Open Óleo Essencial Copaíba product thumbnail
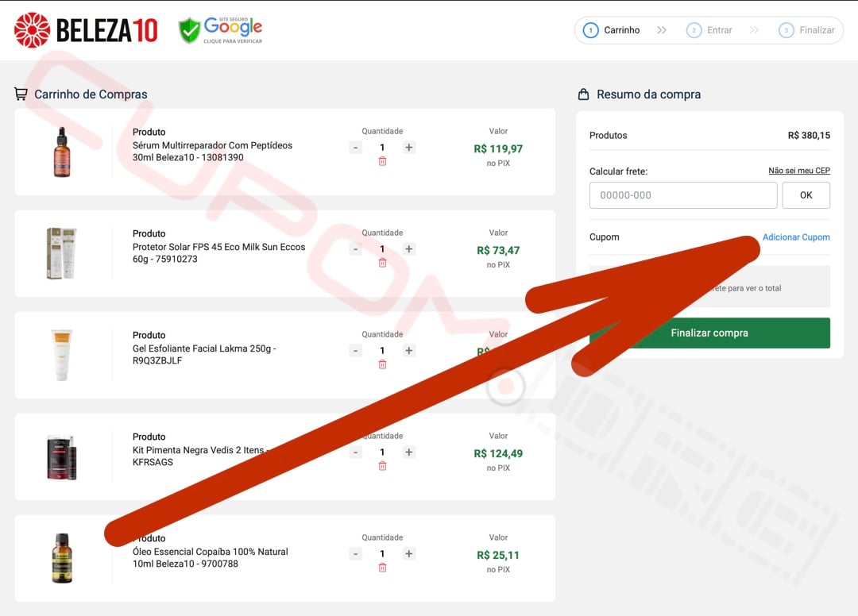The image size is (858, 616). [x=62, y=559]
